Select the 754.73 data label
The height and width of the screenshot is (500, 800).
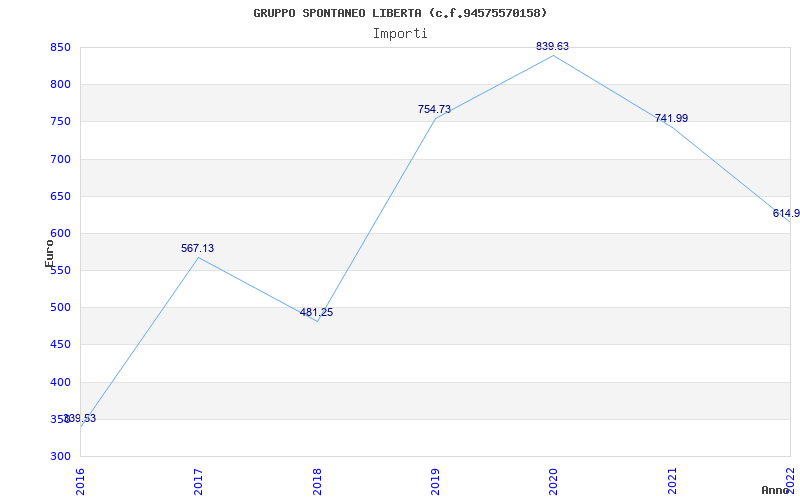(434, 109)
